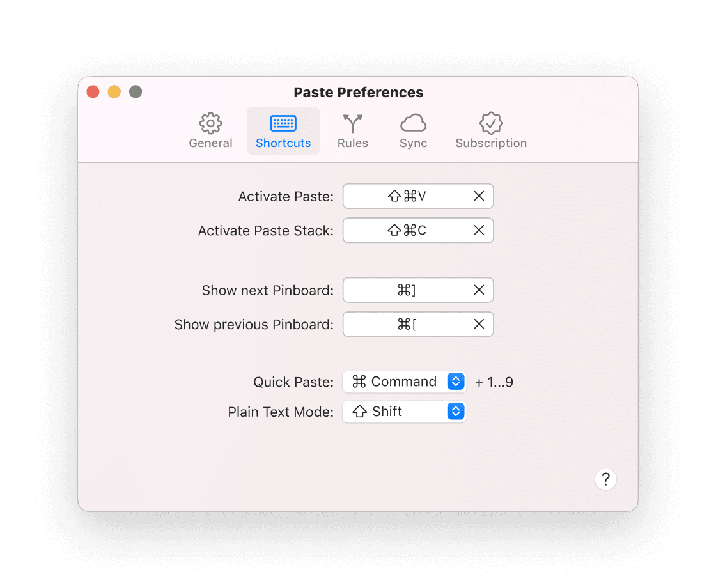This screenshot has width=716, height=588.
Task: Click the blue stepper arrows beside Command
Action: coord(456,382)
